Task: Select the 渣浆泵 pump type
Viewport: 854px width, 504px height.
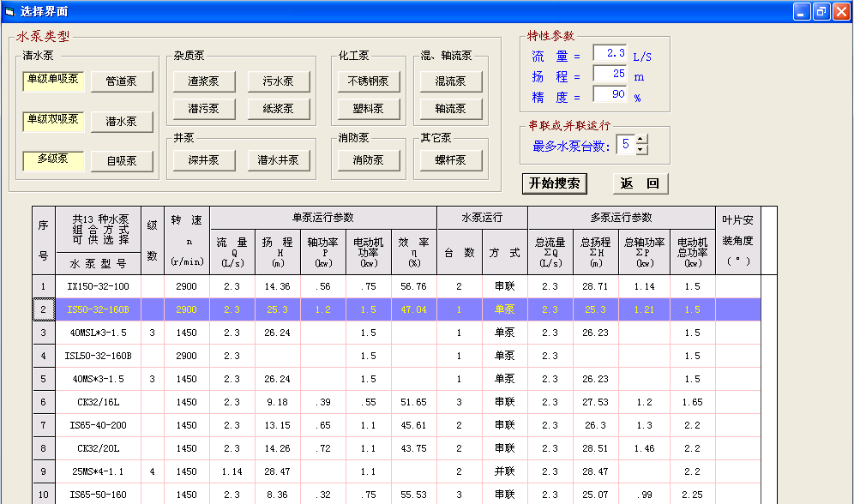Action: coord(204,81)
